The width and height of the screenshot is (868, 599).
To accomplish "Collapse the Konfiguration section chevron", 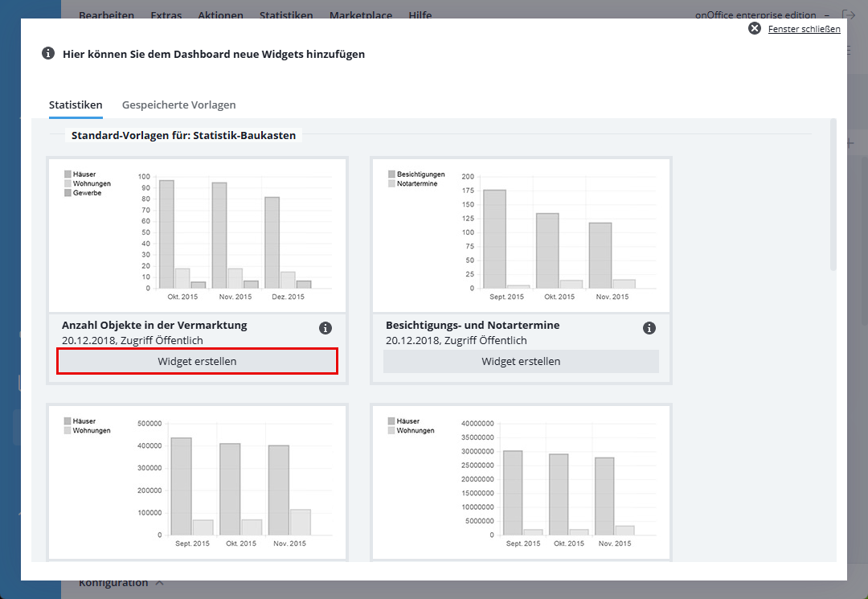I will 159,583.
